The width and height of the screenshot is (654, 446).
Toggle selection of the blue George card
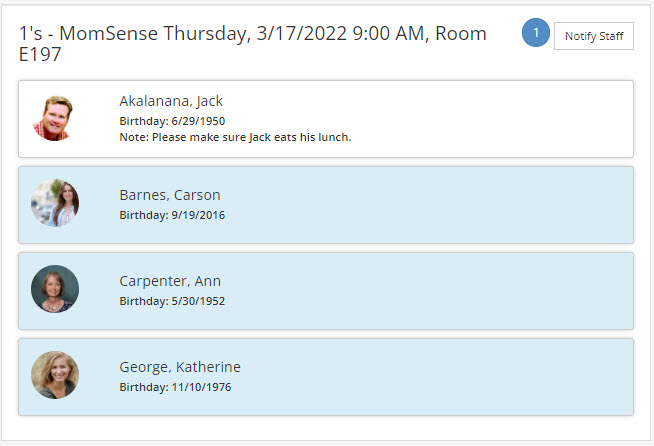click(x=326, y=377)
